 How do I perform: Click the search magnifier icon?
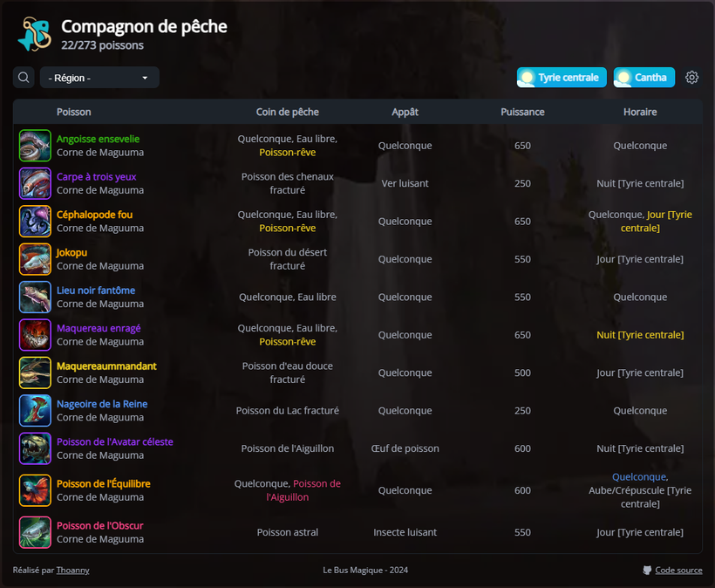tap(24, 78)
